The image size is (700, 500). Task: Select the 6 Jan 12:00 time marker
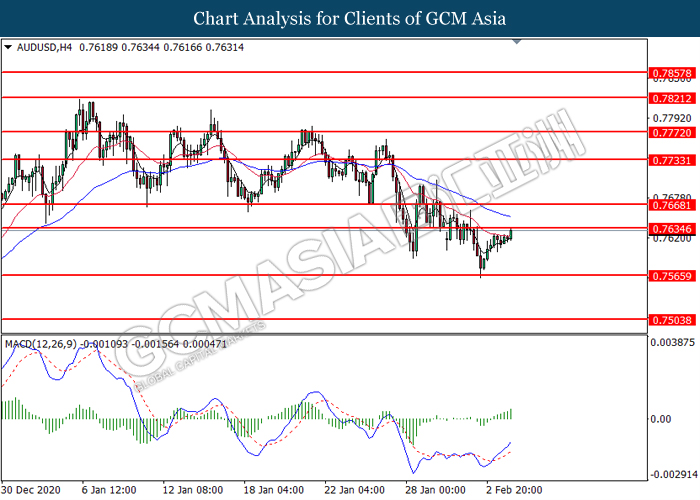[x=109, y=490]
